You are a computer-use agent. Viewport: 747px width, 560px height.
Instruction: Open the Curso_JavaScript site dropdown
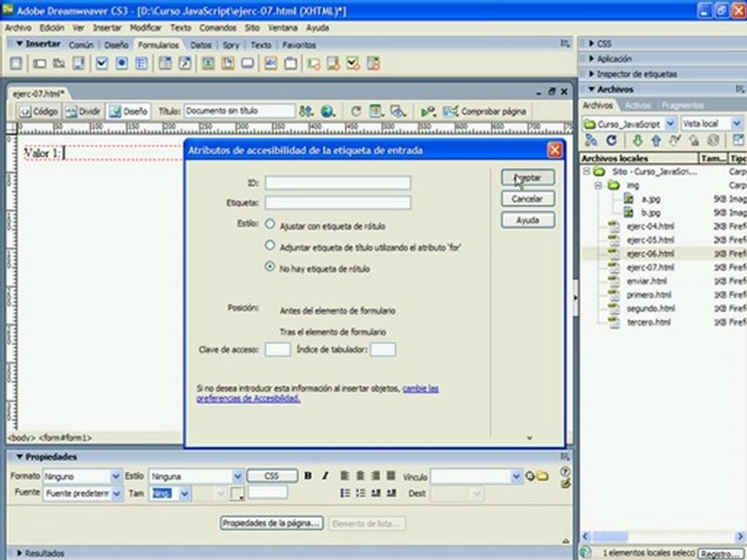(x=670, y=124)
